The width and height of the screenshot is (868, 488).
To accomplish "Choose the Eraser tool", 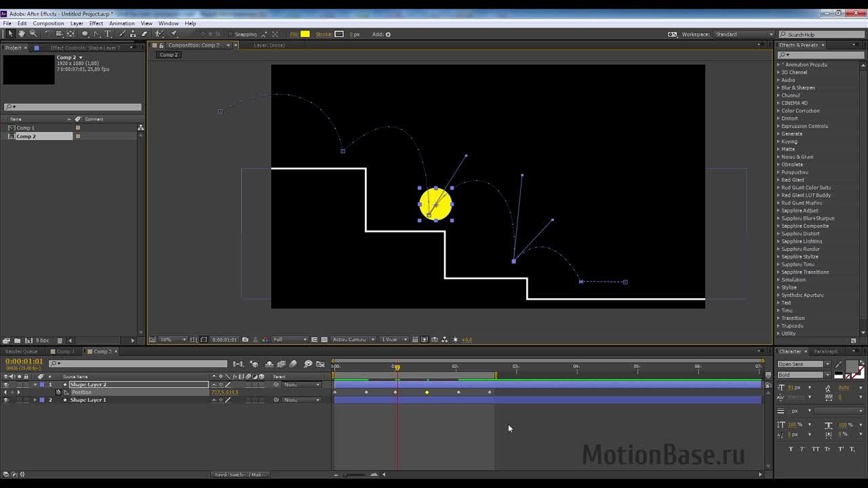I will [x=144, y=34].
